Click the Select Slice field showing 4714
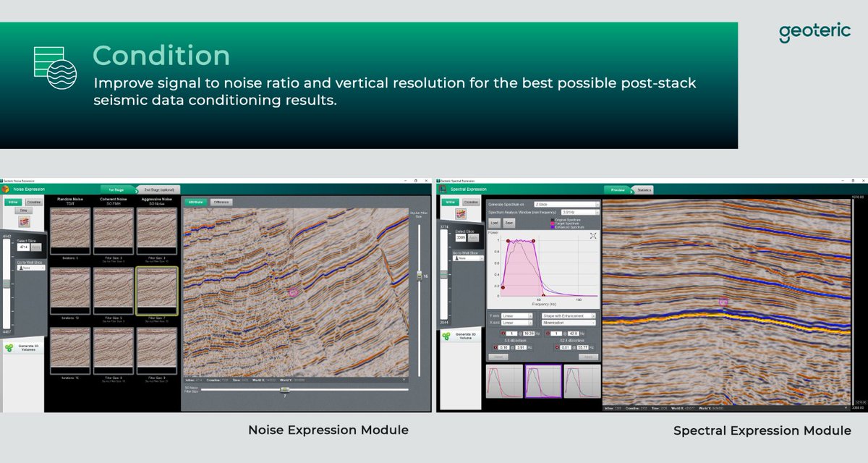Viewport: 868px width, 463px height. [x=23, y=247]
